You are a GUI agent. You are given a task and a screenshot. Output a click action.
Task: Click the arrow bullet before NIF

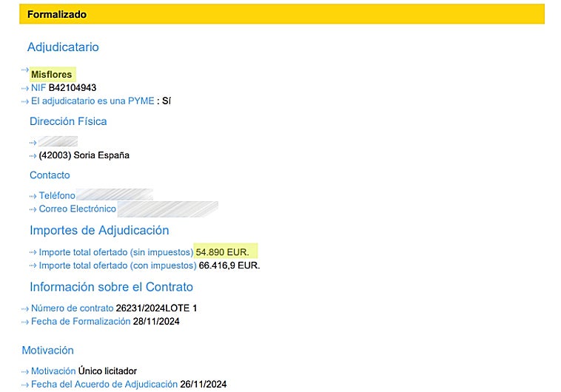25,88
